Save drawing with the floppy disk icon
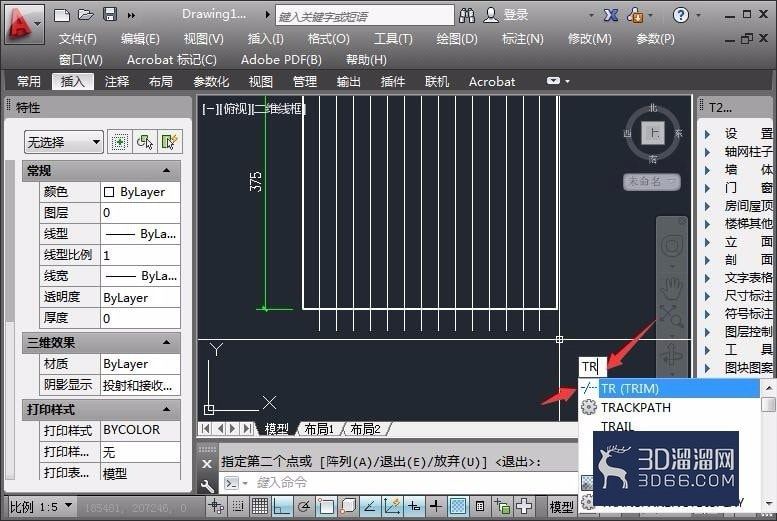This screenshot has width=777, height=521. point(110,14)
